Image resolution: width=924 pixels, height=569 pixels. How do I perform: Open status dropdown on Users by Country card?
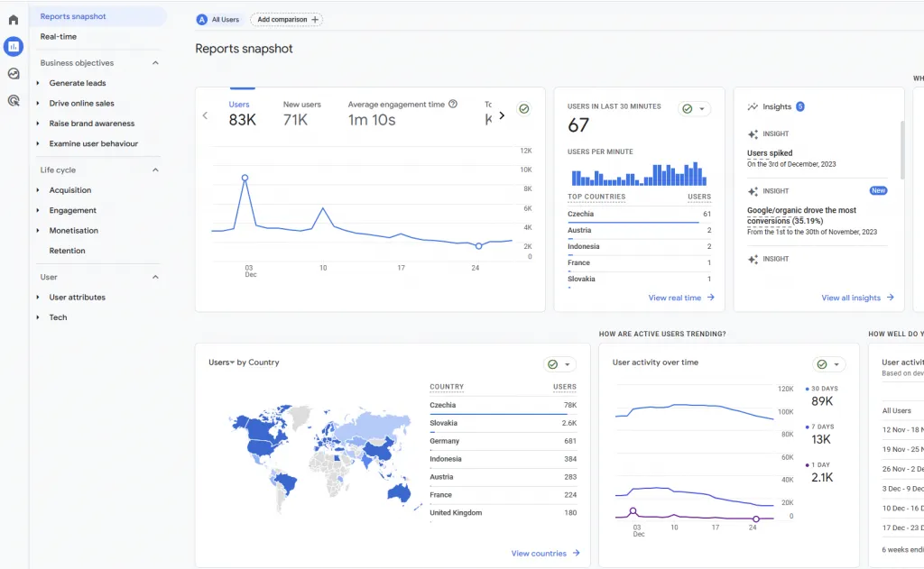(559, 364)
